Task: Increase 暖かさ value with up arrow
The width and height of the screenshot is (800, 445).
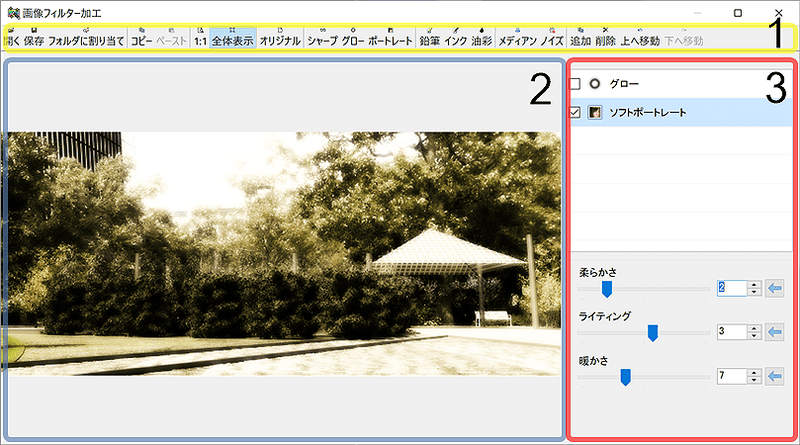Action: 754,373
